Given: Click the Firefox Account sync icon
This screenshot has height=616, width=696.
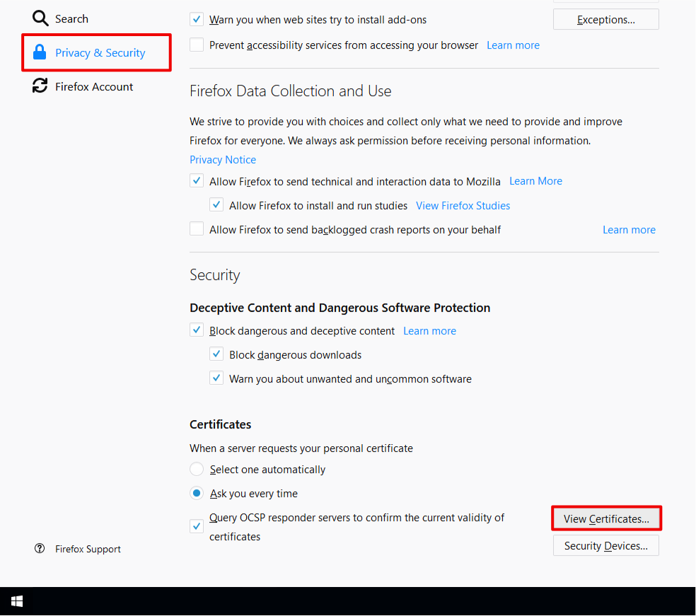Looking at the screenshot, I should [40, 86].
